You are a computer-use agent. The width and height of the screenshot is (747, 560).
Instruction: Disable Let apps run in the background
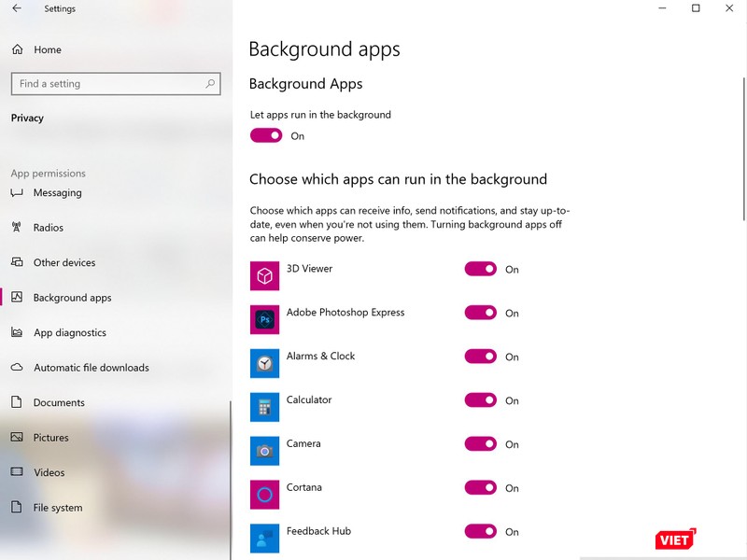pyautogui.click(x=266, y=135)
